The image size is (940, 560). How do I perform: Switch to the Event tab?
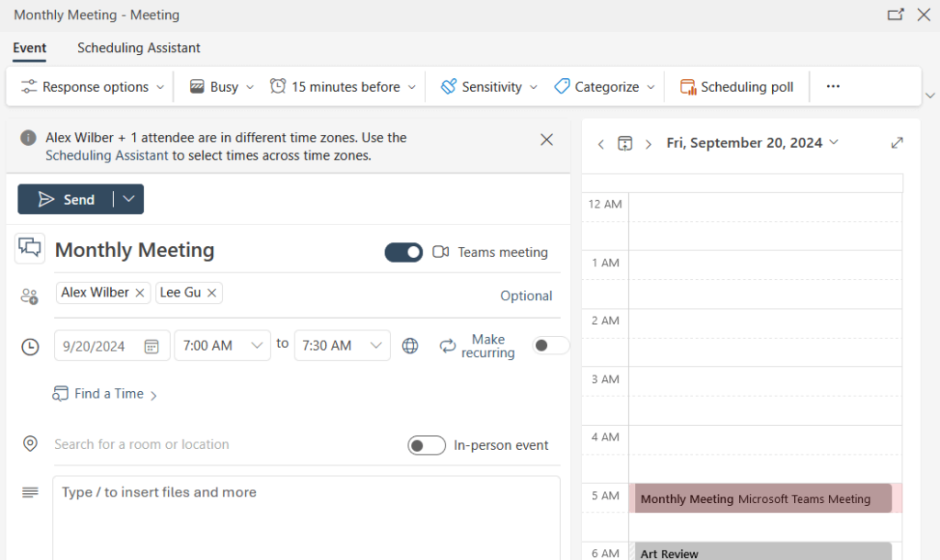29,48
